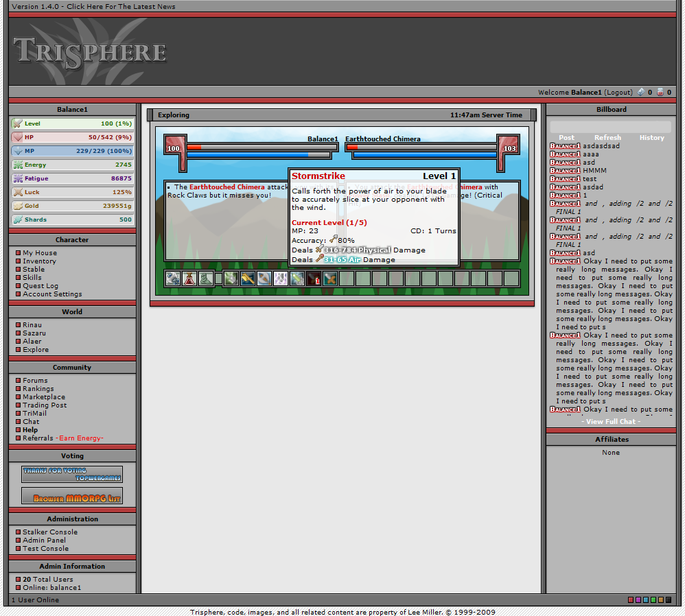Open the mail envelope icon near Logout
This screenshot has width=685, height=616.
click(641, 92)
